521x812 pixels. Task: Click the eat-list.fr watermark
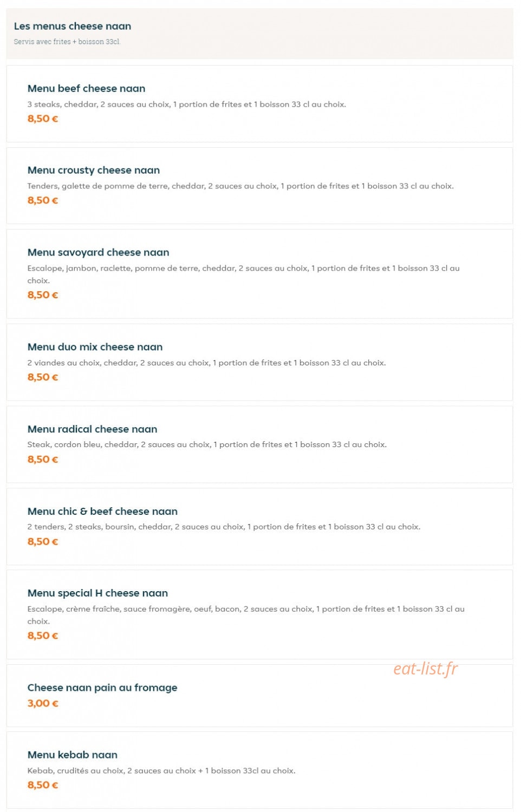(x=426, y=669)
